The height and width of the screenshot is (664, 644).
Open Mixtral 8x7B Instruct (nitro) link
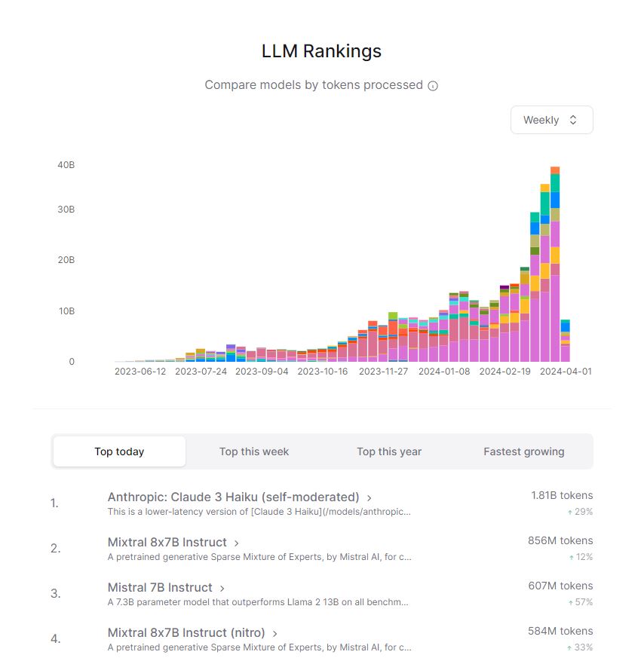click(186, 632)
